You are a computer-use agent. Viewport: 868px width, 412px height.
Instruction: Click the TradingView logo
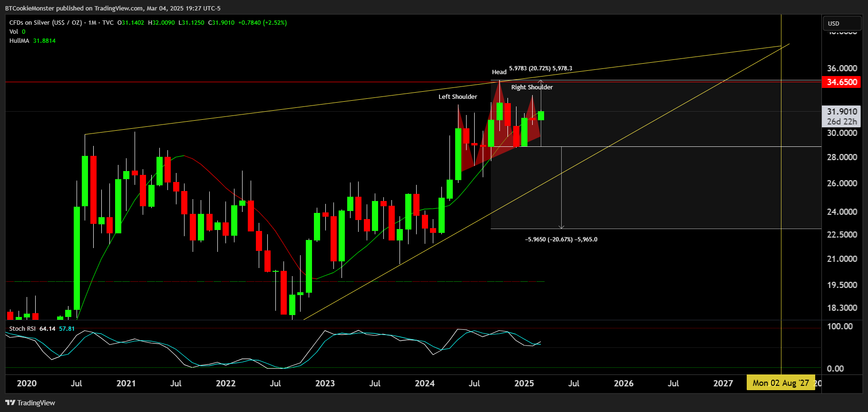click(x=30, y=402)
